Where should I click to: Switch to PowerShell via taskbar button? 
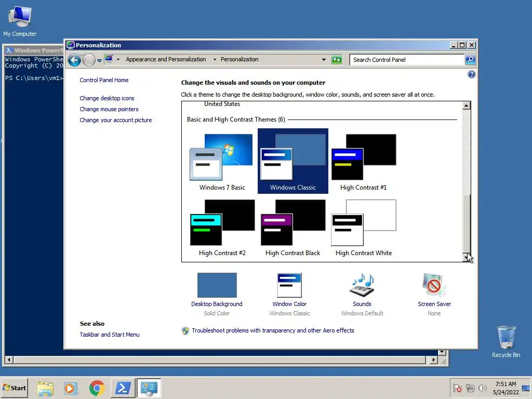(x=123, y=388)
